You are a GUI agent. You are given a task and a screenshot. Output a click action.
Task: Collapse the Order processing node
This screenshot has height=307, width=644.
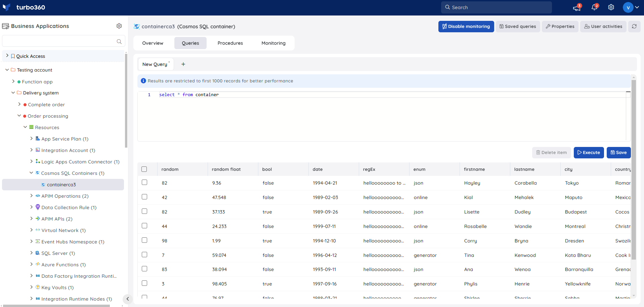coord(19,116)
